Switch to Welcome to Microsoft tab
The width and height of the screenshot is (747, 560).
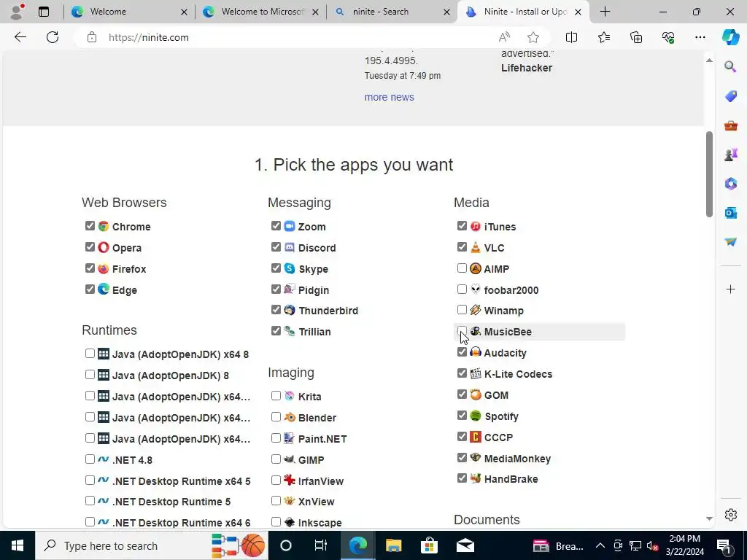260,12
